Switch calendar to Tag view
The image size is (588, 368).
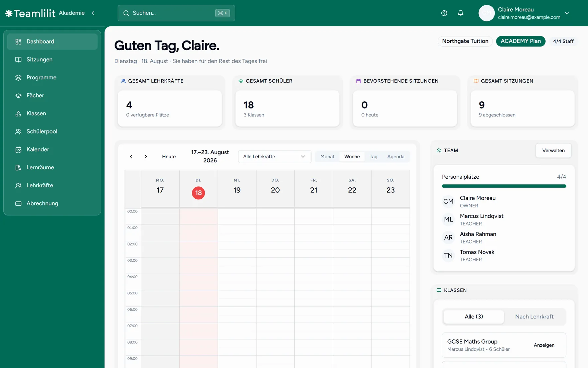[374, 157]
